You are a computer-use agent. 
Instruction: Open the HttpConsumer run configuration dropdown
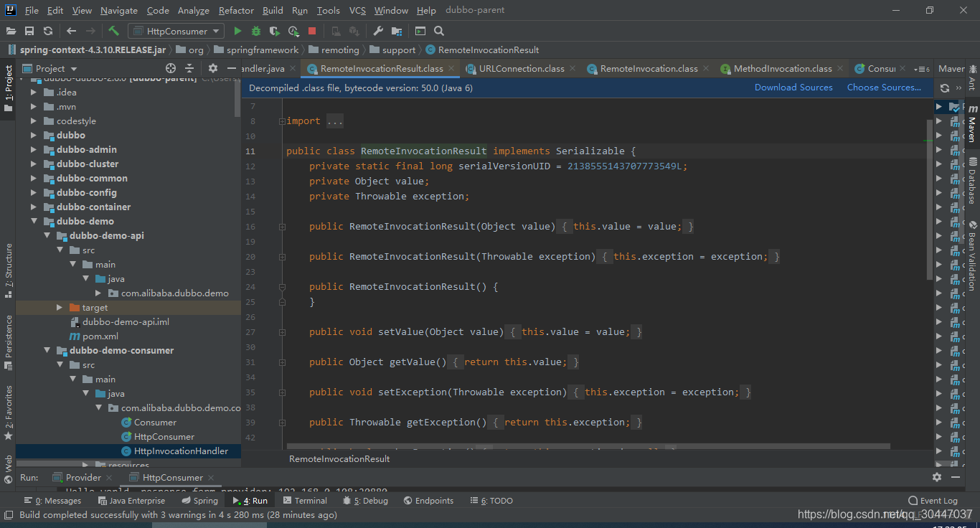176,31
